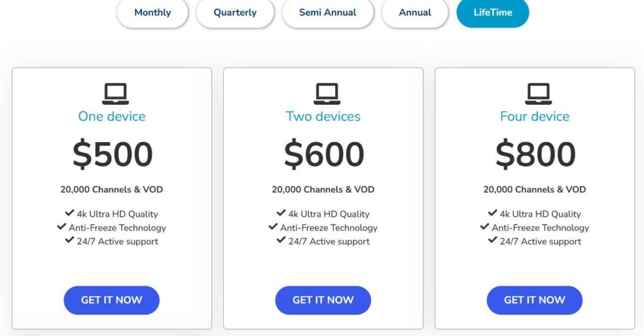Screen dimensions: 644x336
Task: Click the $800 price on Four device card
Action: click(x=535, y=154)
